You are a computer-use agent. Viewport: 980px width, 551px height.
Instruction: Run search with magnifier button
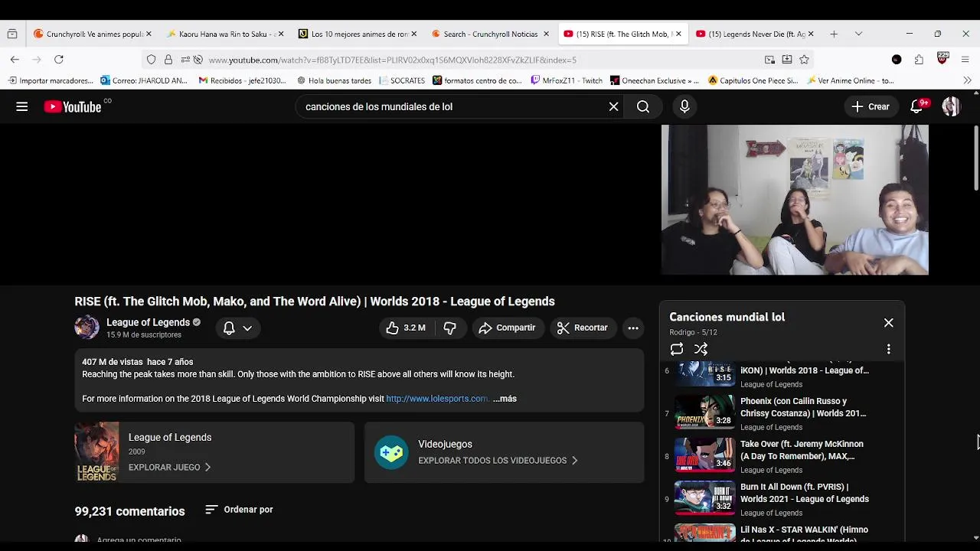tap(643, 106)
